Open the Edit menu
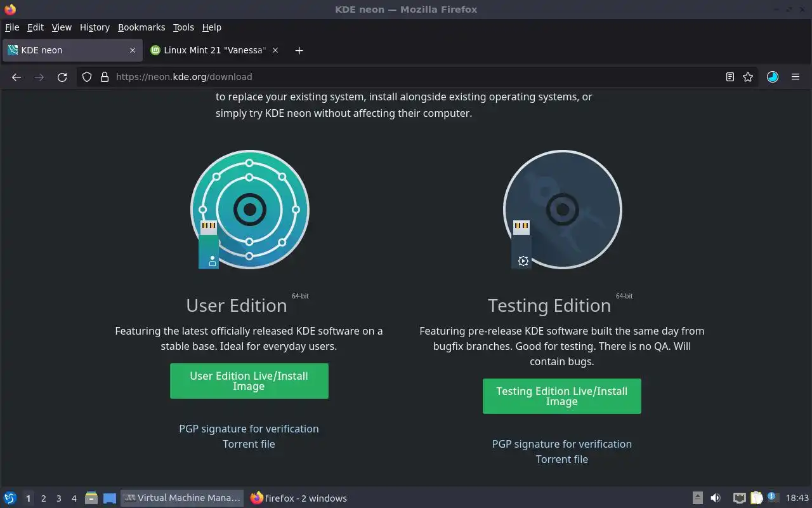The height and width of the screenshot is (508, 812). click(36, 27)
